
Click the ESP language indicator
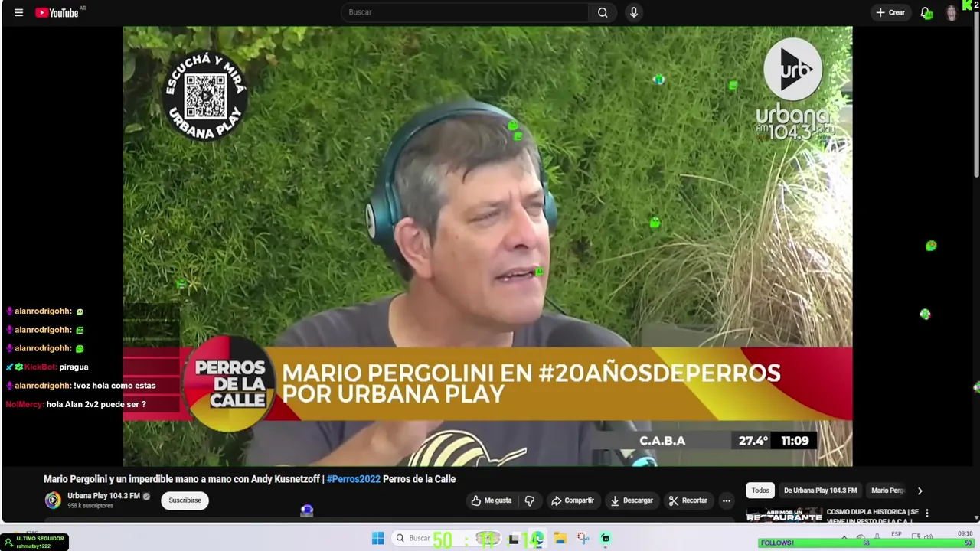897,534
